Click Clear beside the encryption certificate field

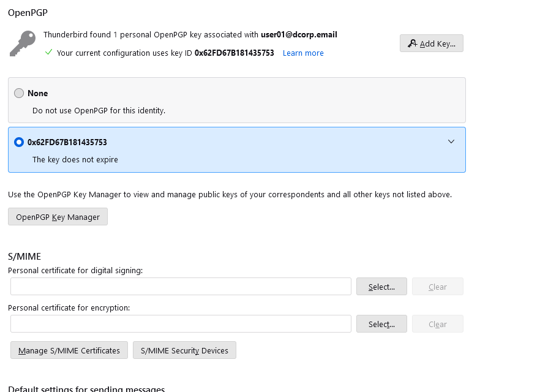click(x=437, y=323)
